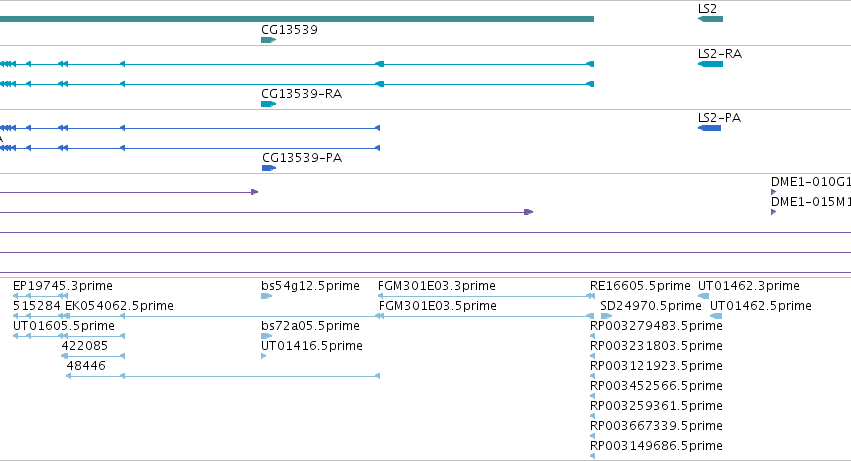Screen dimensions: 851x461
Task: Click the small arrow under UT01416.5prime
Action: tap(264, 356)
